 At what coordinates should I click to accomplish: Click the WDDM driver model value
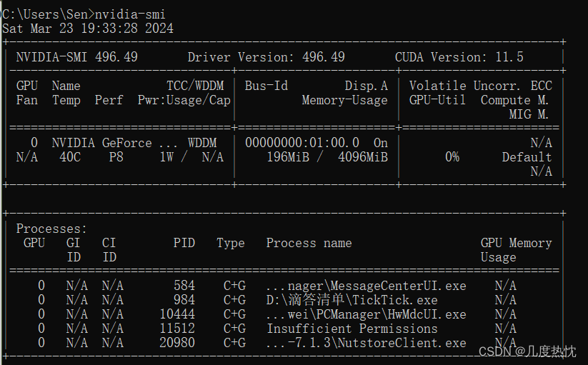point(202,143)
